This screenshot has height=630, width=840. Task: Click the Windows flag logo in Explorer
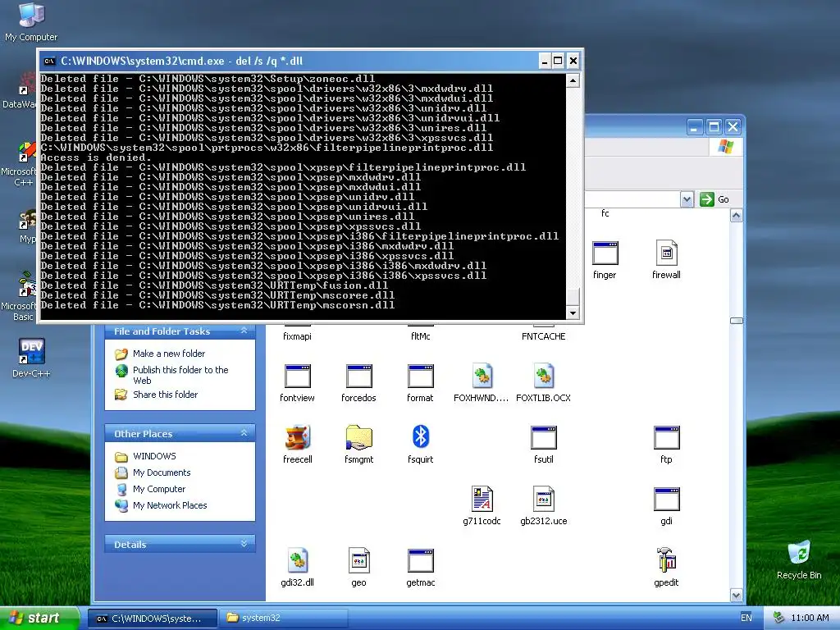pyautogui.click(x=726, y=146)
